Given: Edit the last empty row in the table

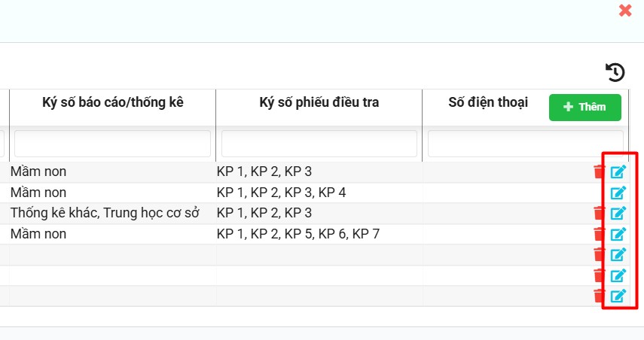Looking at the screenshot, I should [x=618, y=296].
